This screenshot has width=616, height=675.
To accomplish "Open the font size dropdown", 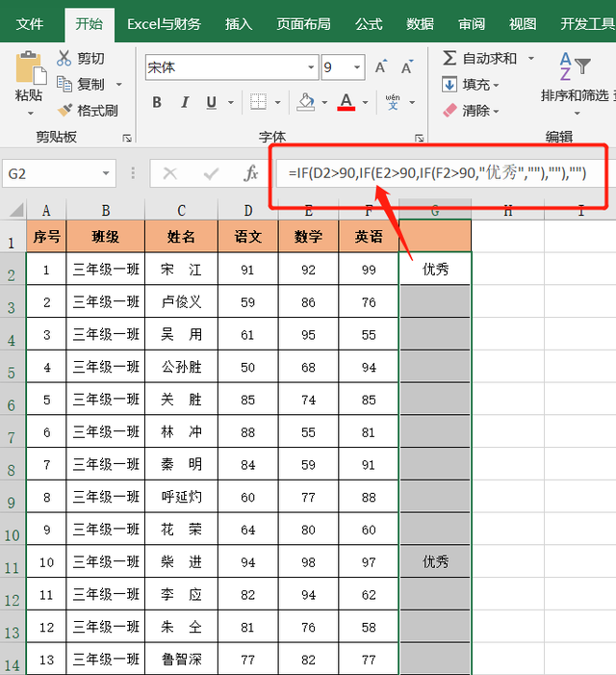I will point(358,67).
